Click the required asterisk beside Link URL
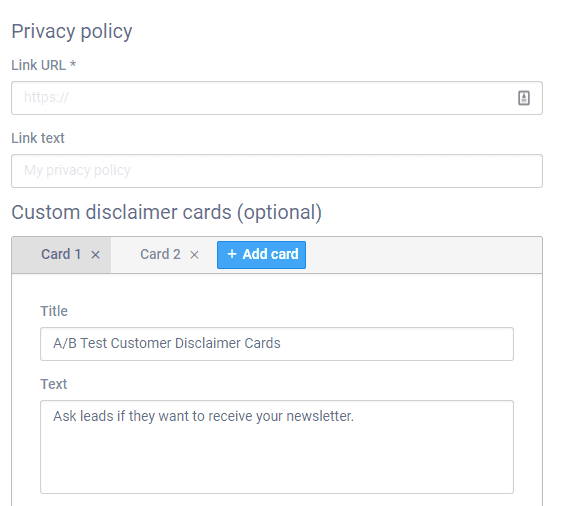561x506 pixels. click(x=73, y=64)
